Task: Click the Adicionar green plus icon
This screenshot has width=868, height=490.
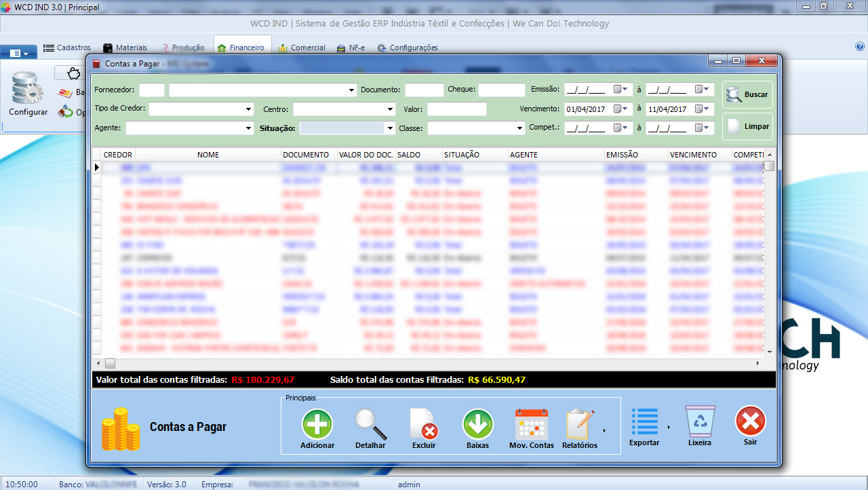Action: pyautogui.click(x=317, y=425)
